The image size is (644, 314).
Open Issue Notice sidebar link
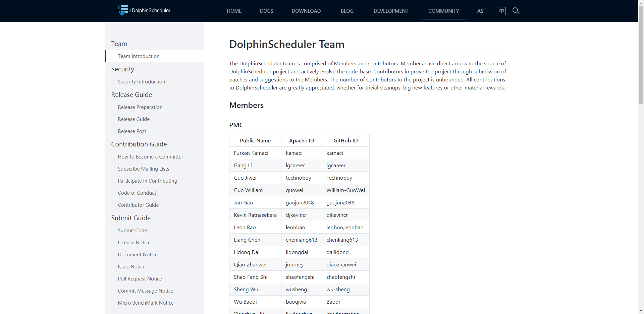pos(131,267)
